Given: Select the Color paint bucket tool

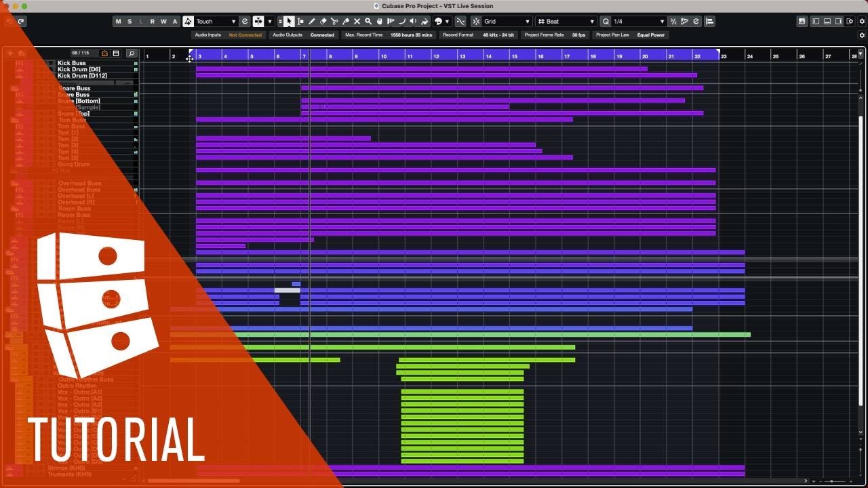Looking at the screenshot, I should (x=425, y=22).
